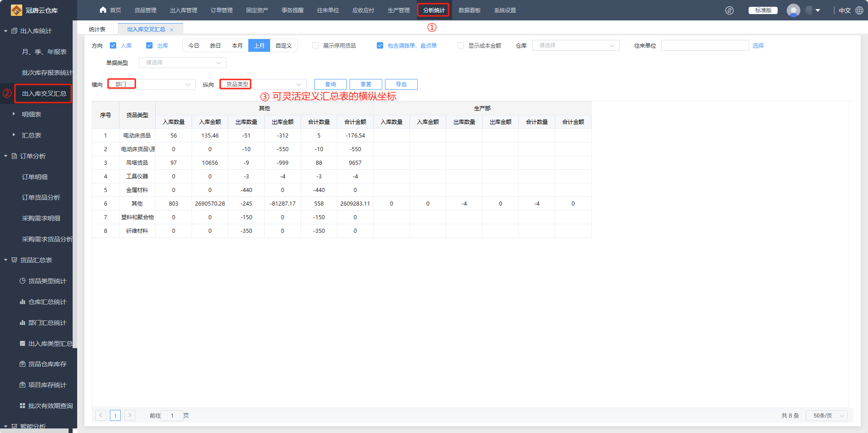Switch to the 统计表 tab
This screenshot has width=868, height=433.
tap(97, 30)
